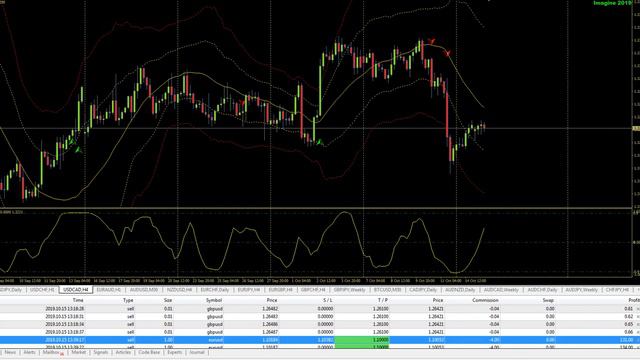Select the EURCHF,Daily chart tab

(x=215, y=290)
